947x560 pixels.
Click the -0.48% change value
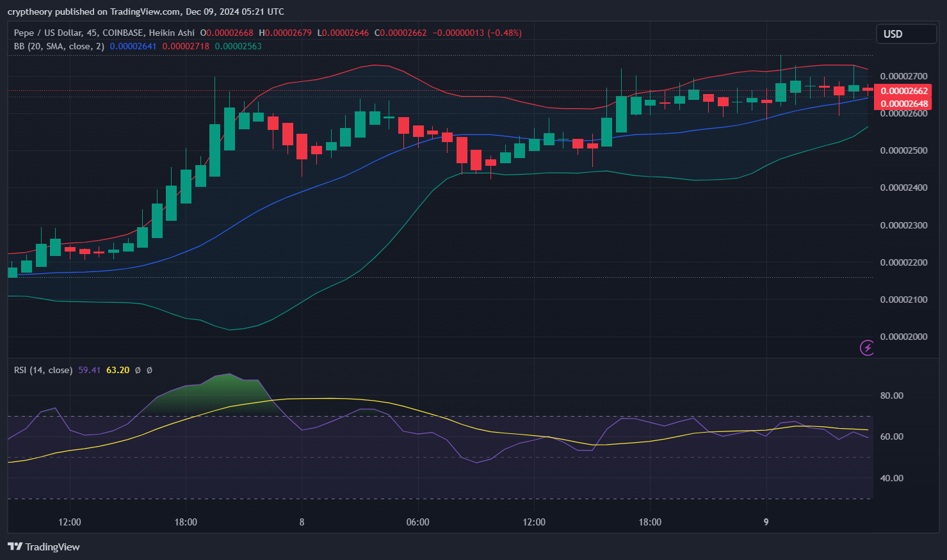(505, 33)
